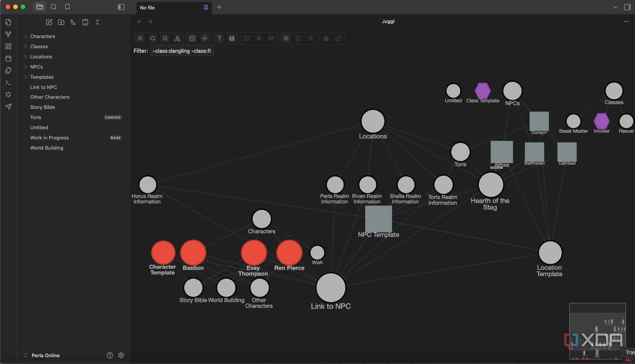Open vault settings gear
The height and width of the screenshot is (364, 635).
[121, 355]
